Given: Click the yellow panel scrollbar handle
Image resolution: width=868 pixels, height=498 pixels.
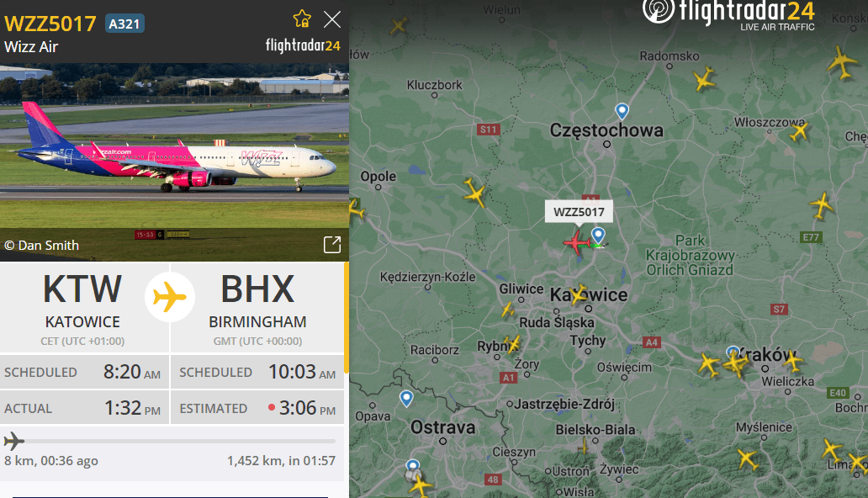Looking at the screenshot, I should tap(347, 317).
